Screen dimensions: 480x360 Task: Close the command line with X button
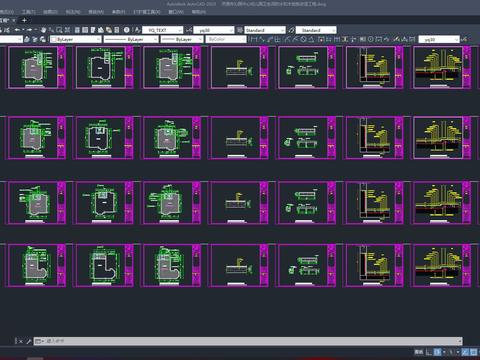pyautogui.click(x=21, y=341)
